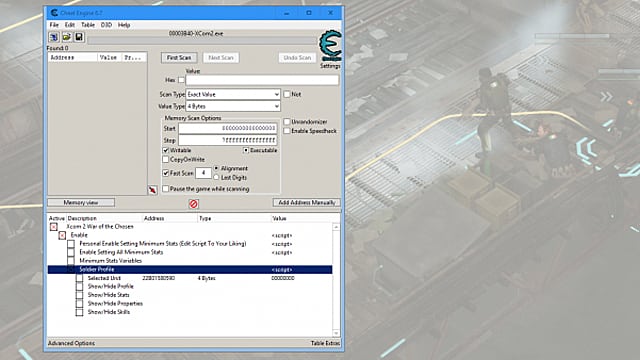
Task: Select the Last Digits radio button
Action: 216,178
